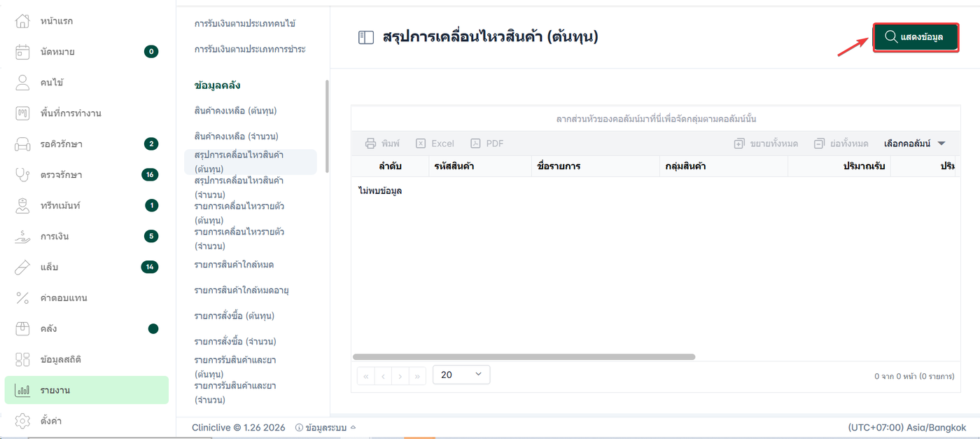Click ย่อทั้งหมด to collapse all
The width and height of the screenshot is (980, 439).
pos(841,144)
